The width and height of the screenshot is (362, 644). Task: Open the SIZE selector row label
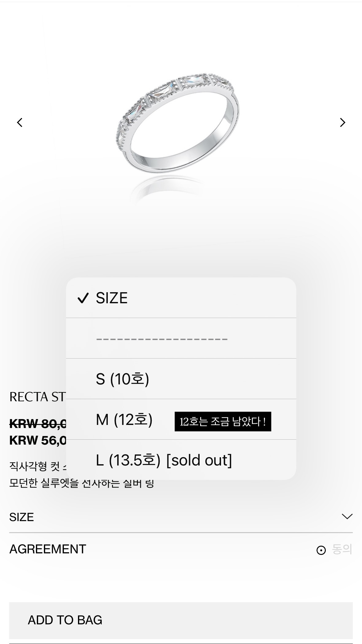(x=21, y=517)
